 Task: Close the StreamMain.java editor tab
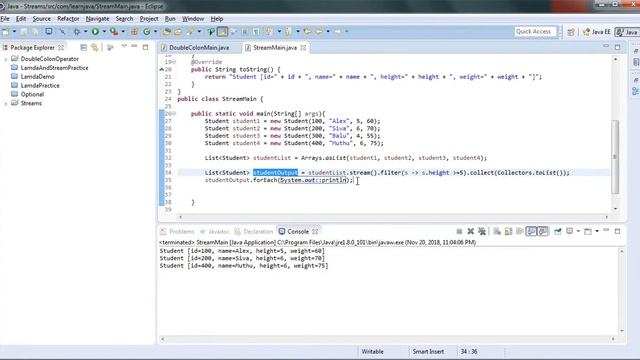click(303, 48)
